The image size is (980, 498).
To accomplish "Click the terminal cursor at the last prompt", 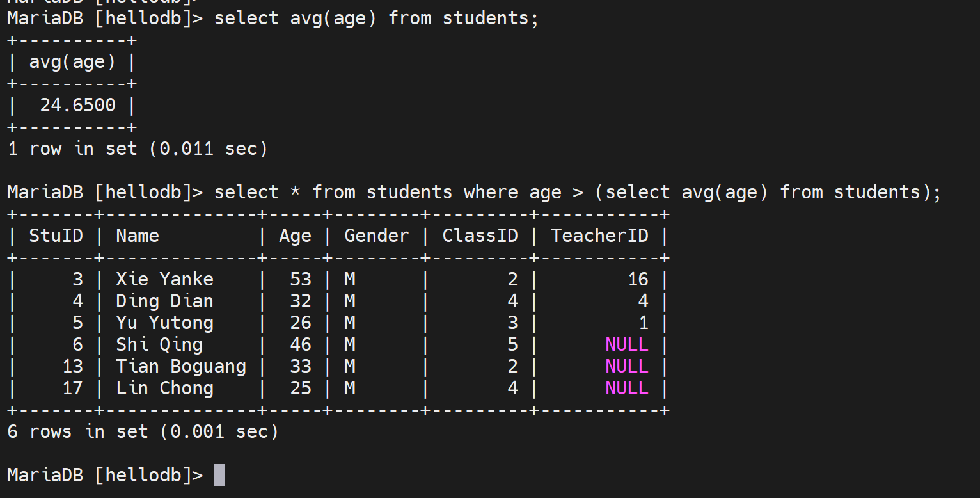I will click(x=219, y=475).
